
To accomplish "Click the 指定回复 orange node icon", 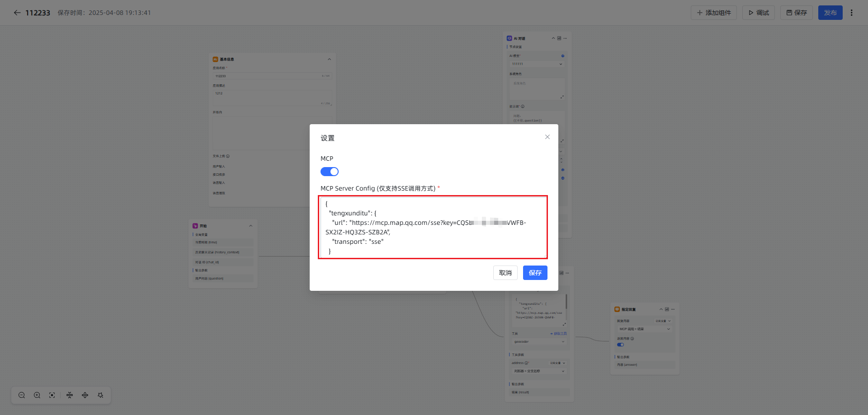I will [617, 309].
